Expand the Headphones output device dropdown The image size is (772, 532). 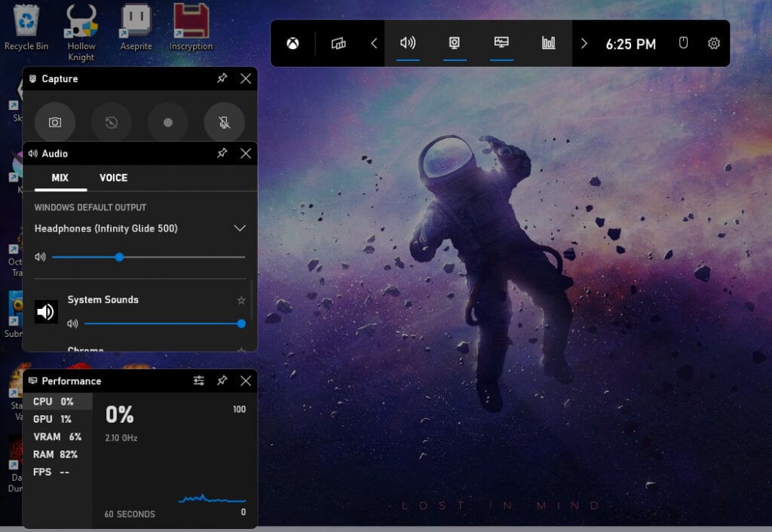coord(240,228)
